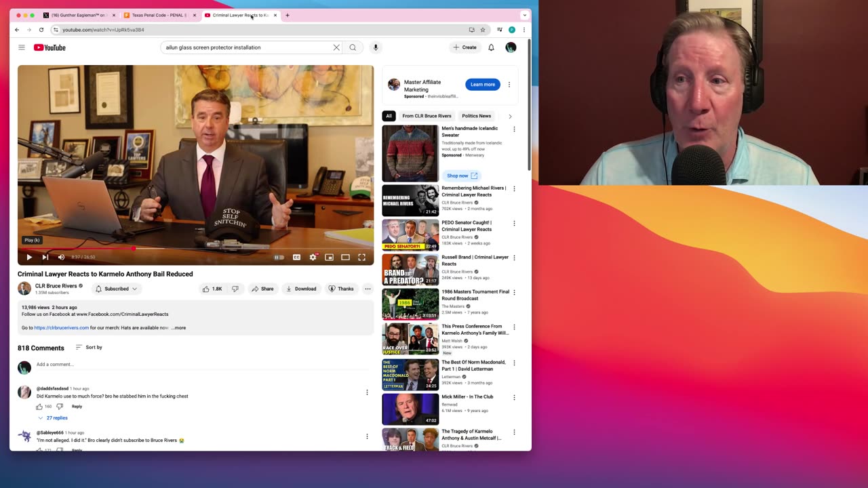Image resolution: width=868 pixels, height=488 pixels.
Task: Like the video with 1.8K thumbs up
Action: coord(212,289)
